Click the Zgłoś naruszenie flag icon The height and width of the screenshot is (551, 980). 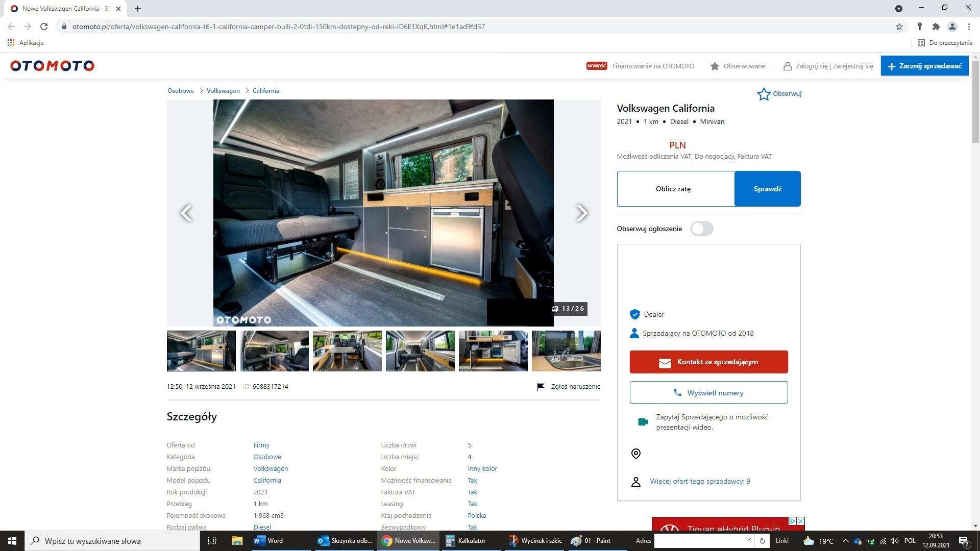(x=541, y=387)
